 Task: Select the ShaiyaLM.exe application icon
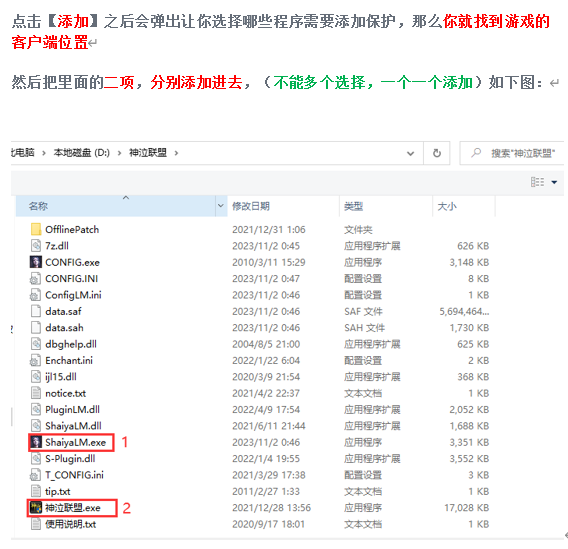point(36,442)
